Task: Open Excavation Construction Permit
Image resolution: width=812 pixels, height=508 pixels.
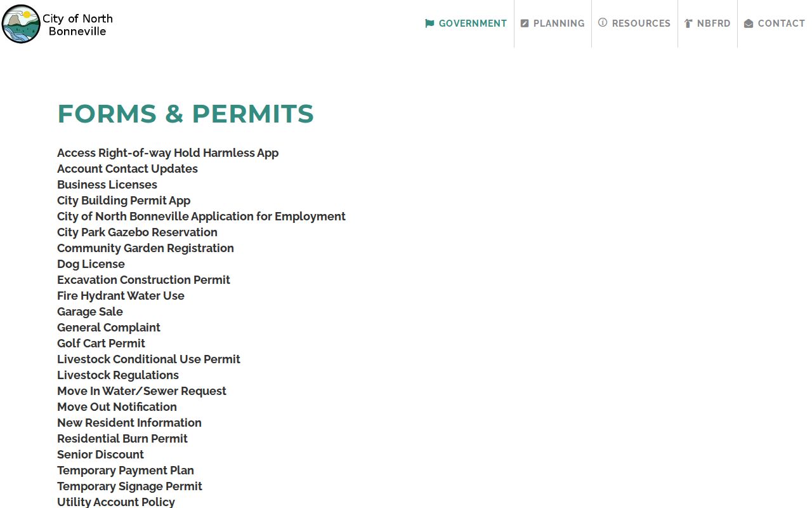Action: point(143,280)
